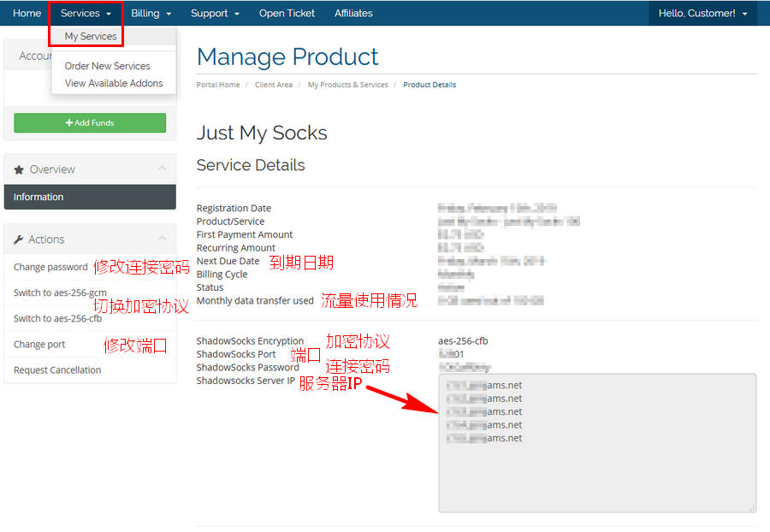Open the Billing dropdown menu
The width and height of the screenshot is (770, 532).
pos(151,13)
